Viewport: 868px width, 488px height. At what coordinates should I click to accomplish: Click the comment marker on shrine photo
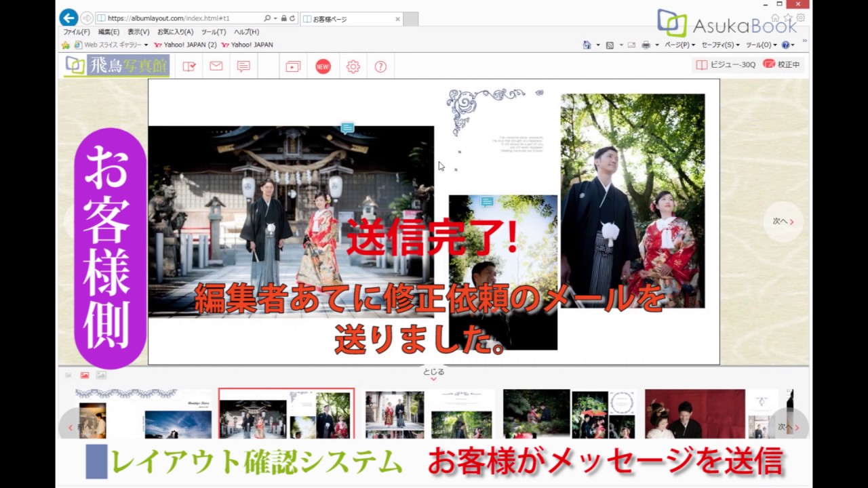tap(347, 128)
